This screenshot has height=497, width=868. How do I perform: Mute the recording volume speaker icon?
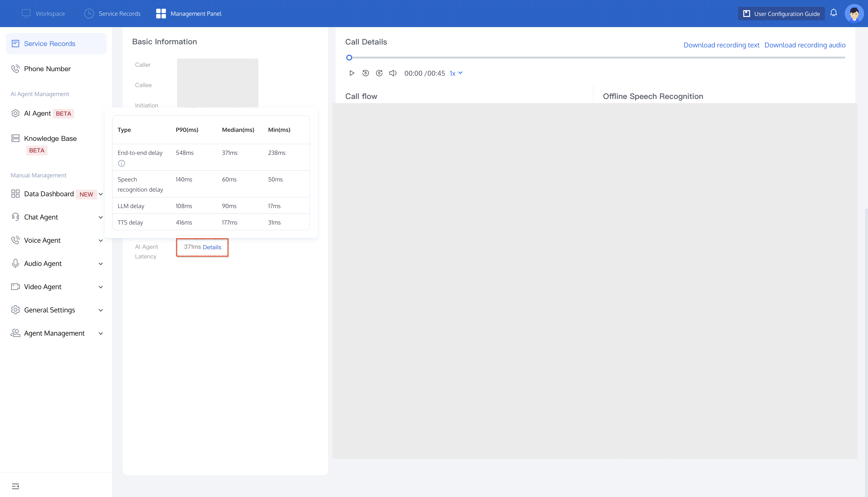pyautogui.click(x=393, y=73)
